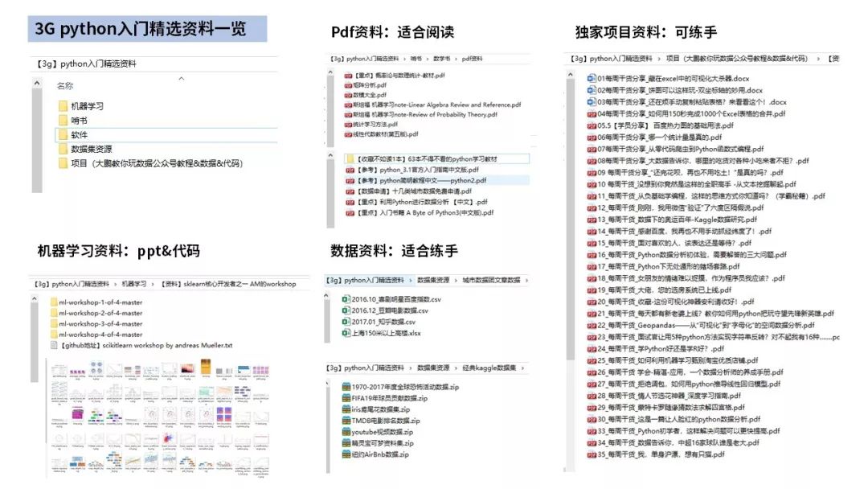
Task: Click PDF icon of 06每周干货分享 pdf
Action: pyautogui.click(x=592, y=138)
